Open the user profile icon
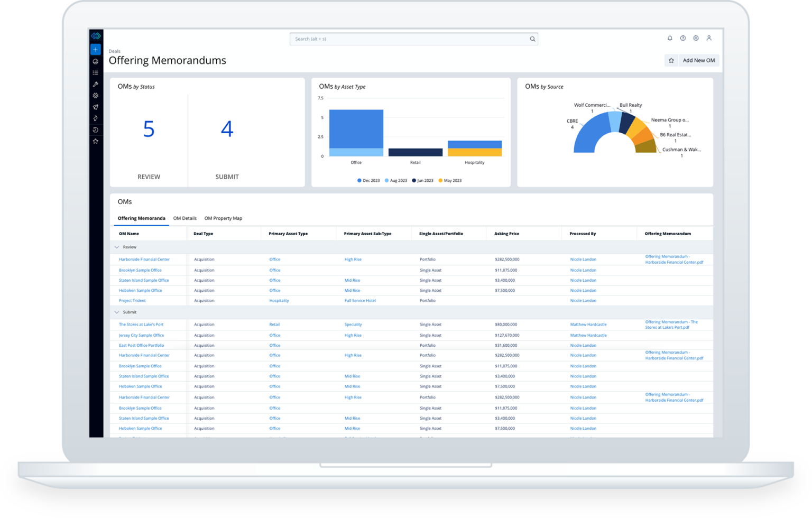 [x=709, y=38]
